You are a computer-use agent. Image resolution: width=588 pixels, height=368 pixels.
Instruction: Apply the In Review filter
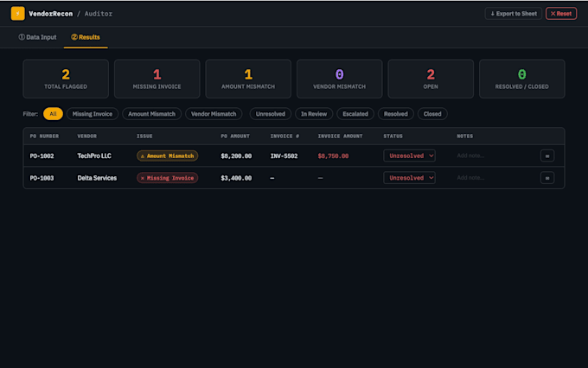click(x=314, y=114)
